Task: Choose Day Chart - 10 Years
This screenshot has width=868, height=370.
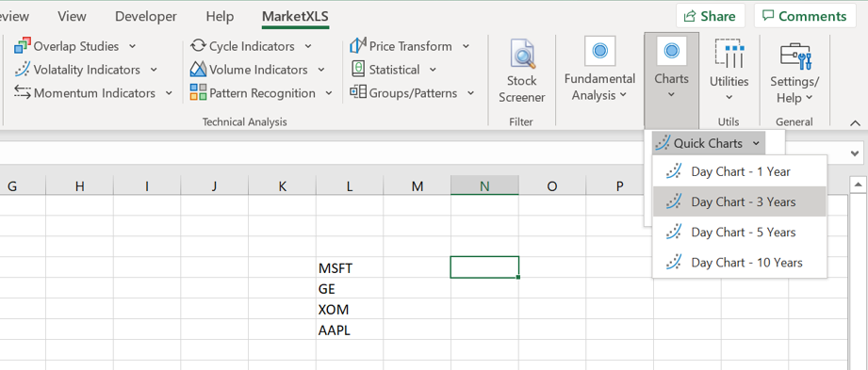Action: pyautogui.click(x=740, y=262)
